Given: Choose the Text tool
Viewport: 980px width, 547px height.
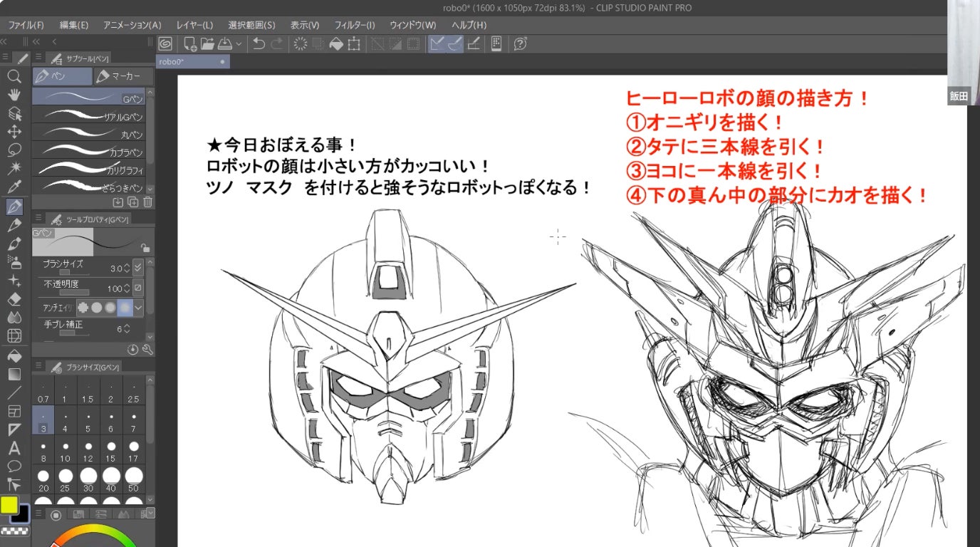Looking at the screenshot, I should tap(14, 448).
